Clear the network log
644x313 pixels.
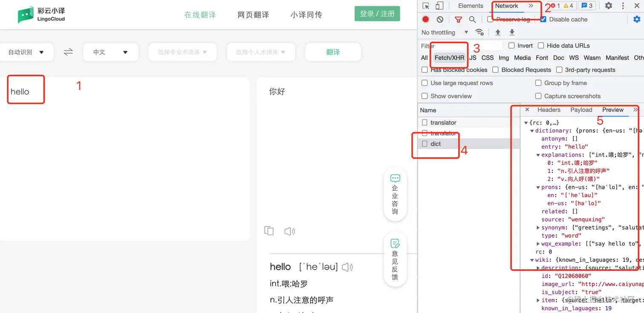[x=440, y=19]
